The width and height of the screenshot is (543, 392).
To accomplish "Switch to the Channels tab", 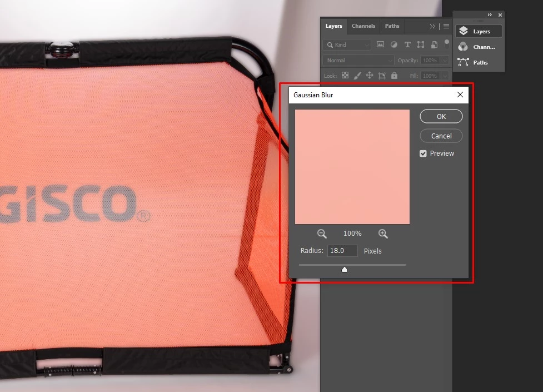I will 363,26.
